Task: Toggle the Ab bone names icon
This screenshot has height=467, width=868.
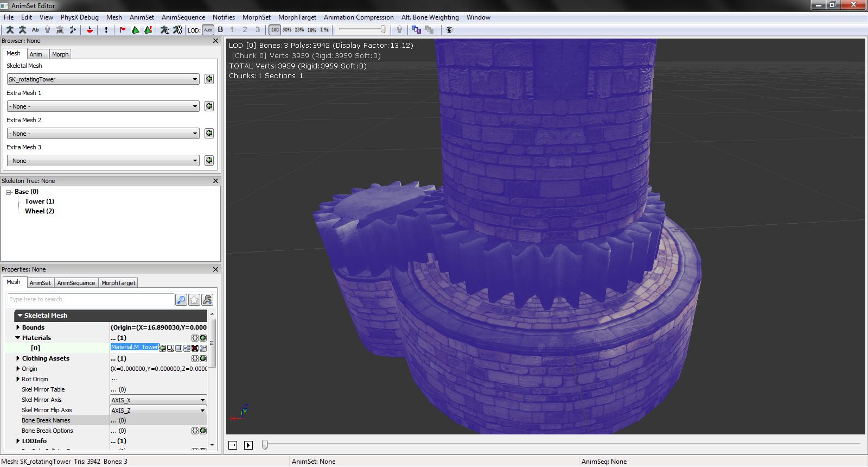Action: [35, 30]
